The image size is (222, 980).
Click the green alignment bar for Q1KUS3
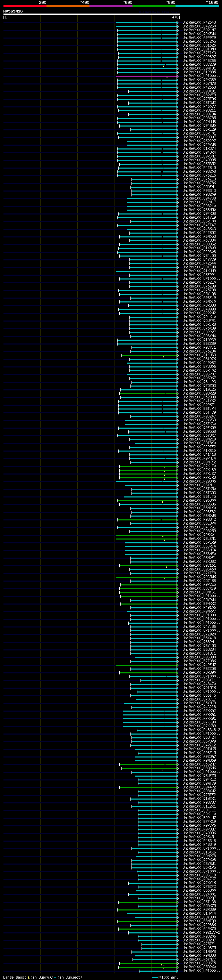tap(150, 355)
